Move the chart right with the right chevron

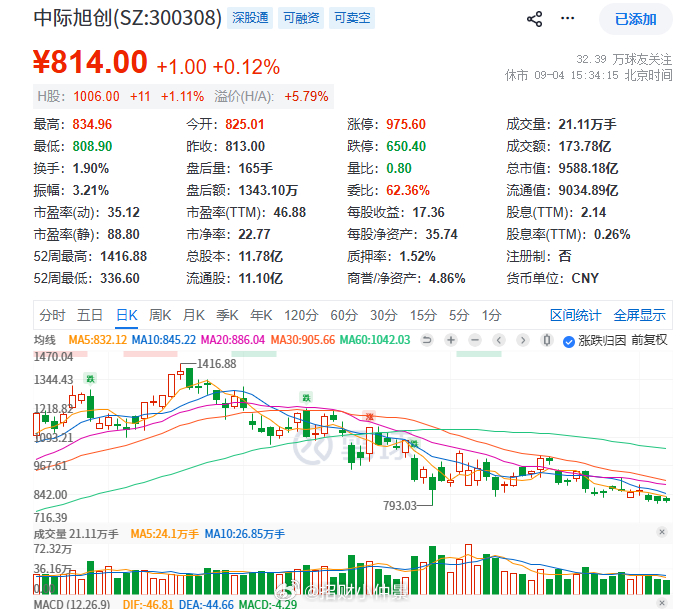522,340
